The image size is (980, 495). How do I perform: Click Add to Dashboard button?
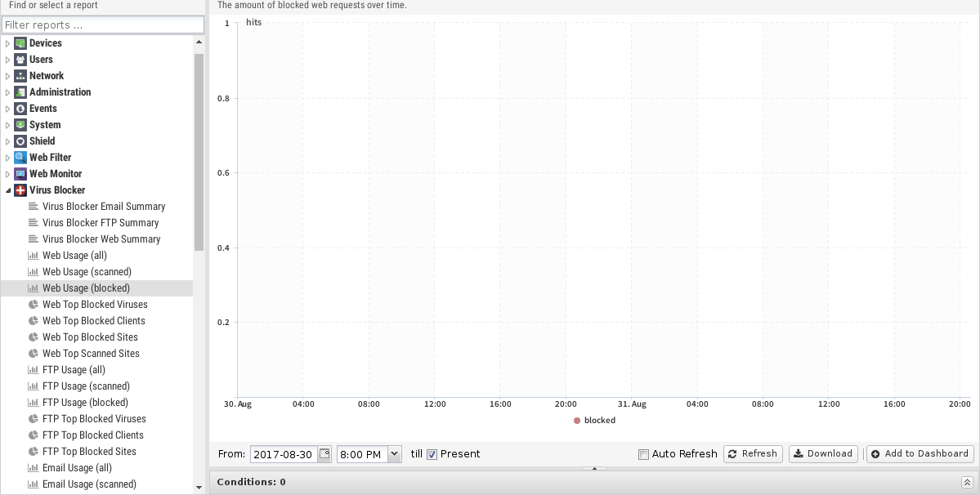point(920,454)
